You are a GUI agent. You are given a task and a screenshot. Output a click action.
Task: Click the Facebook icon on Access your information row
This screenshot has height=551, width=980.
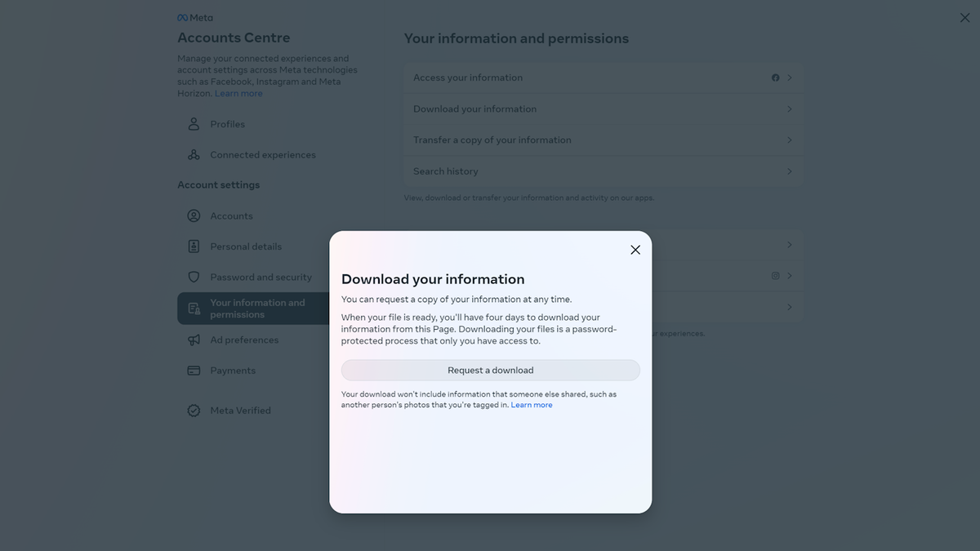[776, 78]
